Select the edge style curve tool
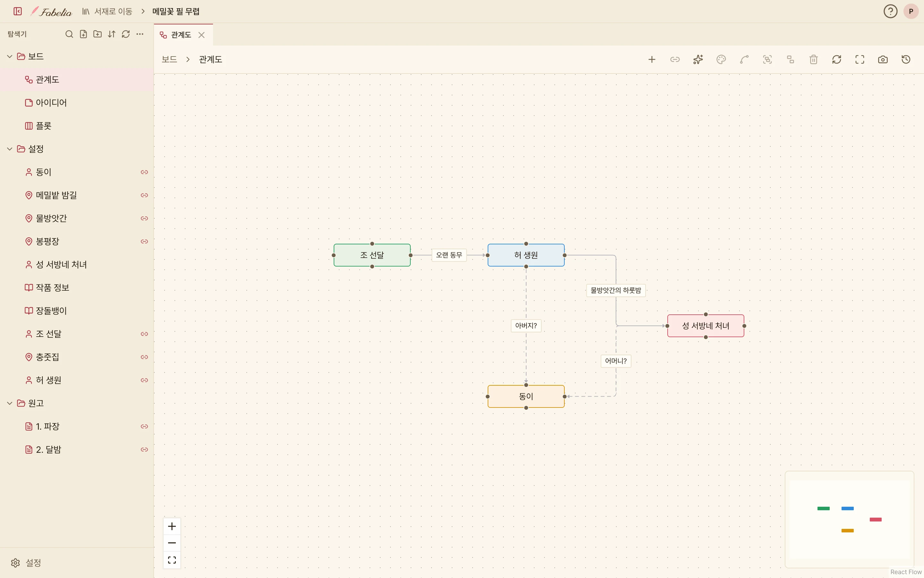The image size is (924, 578). click(744, 59)
